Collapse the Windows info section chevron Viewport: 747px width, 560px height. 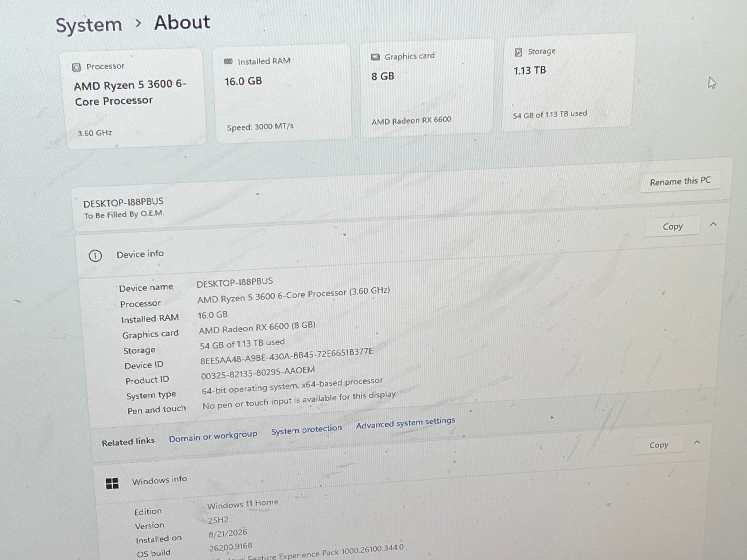tap(697, 443)
